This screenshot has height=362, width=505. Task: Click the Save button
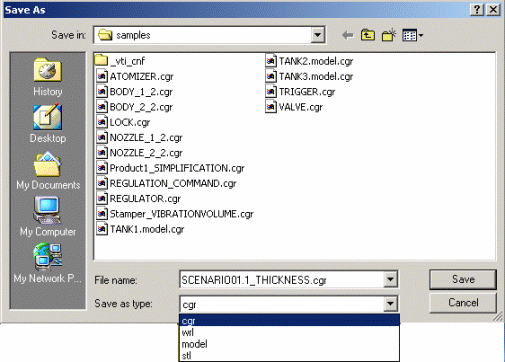(463, 279)
